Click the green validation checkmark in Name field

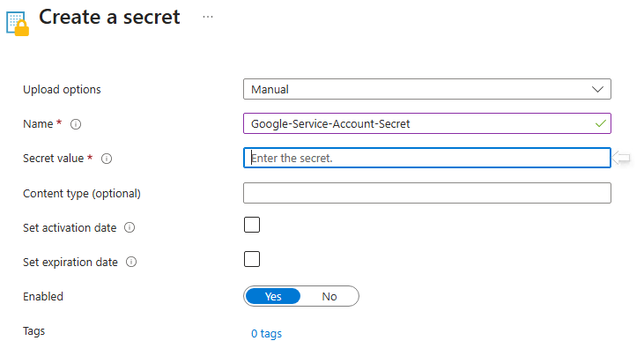point(601,123)
